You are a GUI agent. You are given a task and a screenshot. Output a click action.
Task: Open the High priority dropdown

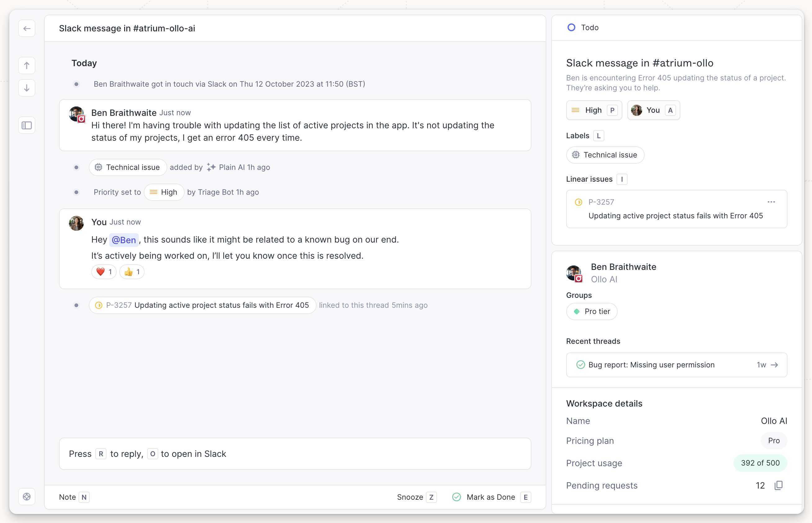coord(594,110)
